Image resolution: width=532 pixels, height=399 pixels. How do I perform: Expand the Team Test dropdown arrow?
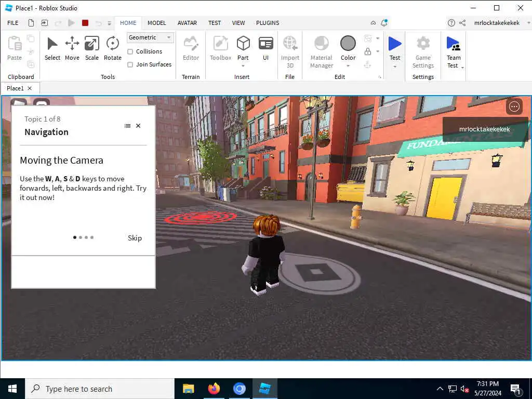tap(462, 68)
